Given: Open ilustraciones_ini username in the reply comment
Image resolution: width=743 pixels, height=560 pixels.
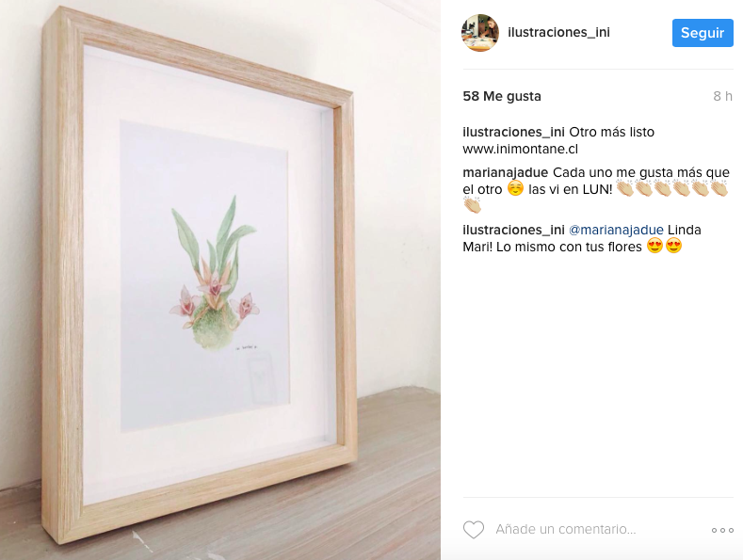Looking at the screenshot, I should (x=513, y=230).
